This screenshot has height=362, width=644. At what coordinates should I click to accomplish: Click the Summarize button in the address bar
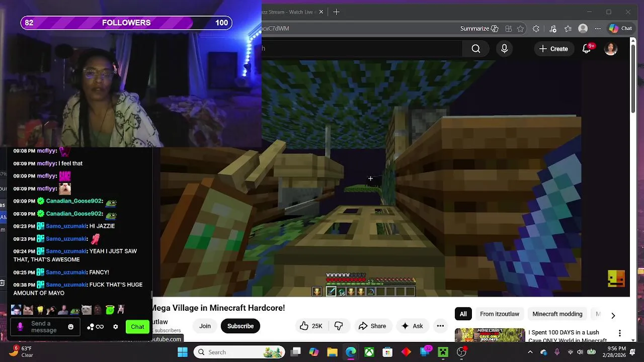pyautogui.click(x=479, y=29)
